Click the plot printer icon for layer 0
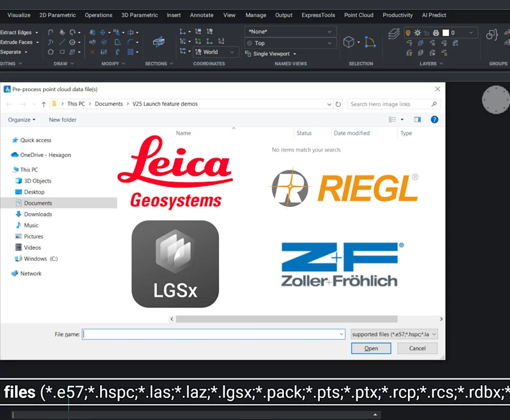 [x=436, y=32]
